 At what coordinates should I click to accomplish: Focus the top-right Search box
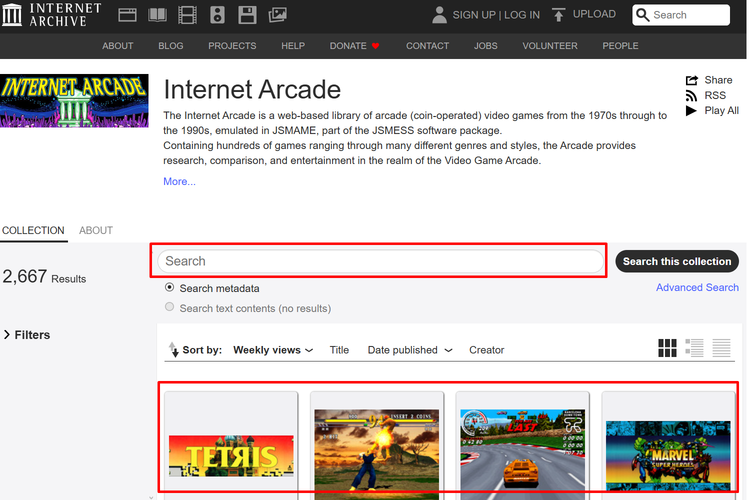point(681,15)
